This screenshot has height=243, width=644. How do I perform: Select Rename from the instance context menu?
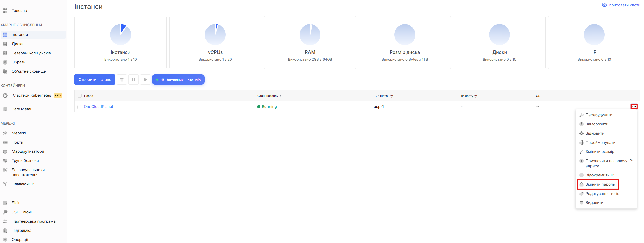pyautogui.click(x=600, y=143)
